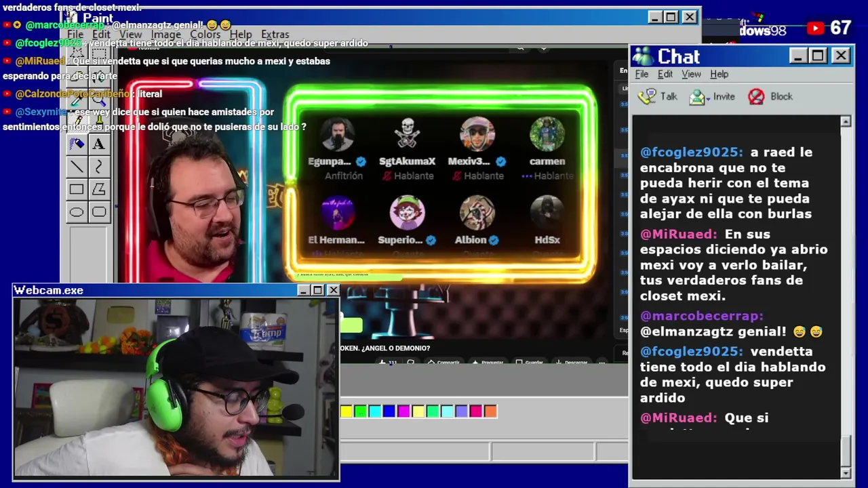Open the View menu in Chat window
The height and width of the screenshot is (488, 868).
[691, 74]
